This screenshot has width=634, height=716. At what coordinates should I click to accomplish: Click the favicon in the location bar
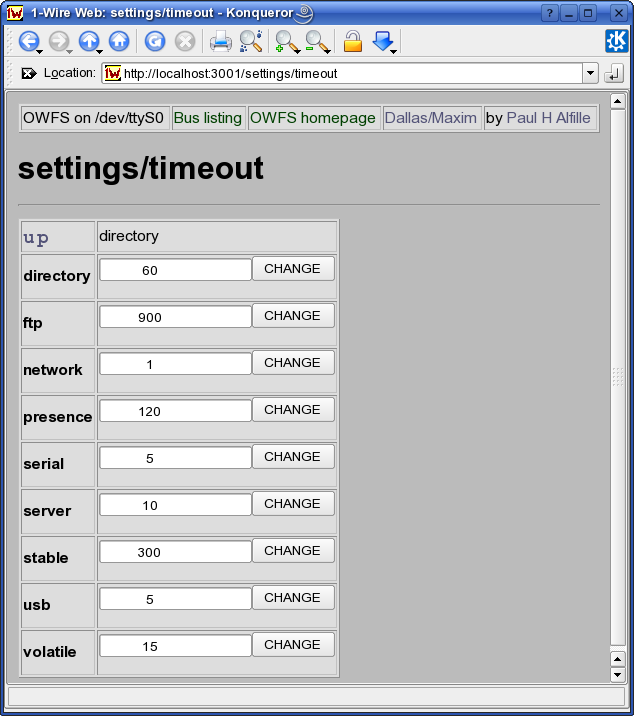click(x=113, y=73)
